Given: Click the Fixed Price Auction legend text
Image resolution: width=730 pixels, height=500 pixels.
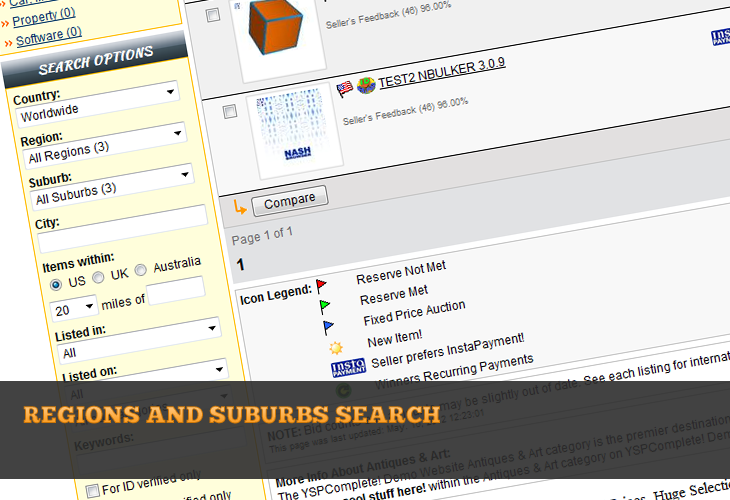Looking at the screenshot, I should (x=414, y=313).
